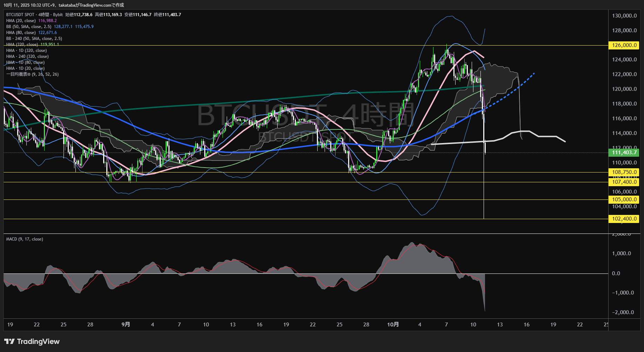Click the HMA · 1D (320, close) legend
Screen dimensions: 644x352
click(x=27, y=50)
